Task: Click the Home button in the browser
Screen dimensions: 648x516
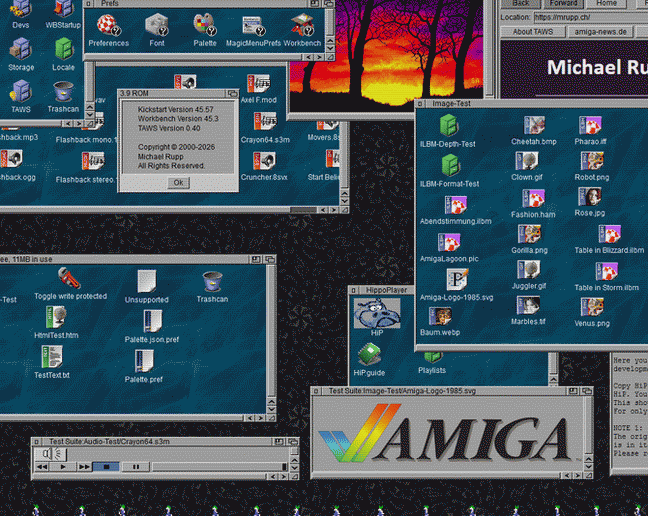Action: point(606,3)
